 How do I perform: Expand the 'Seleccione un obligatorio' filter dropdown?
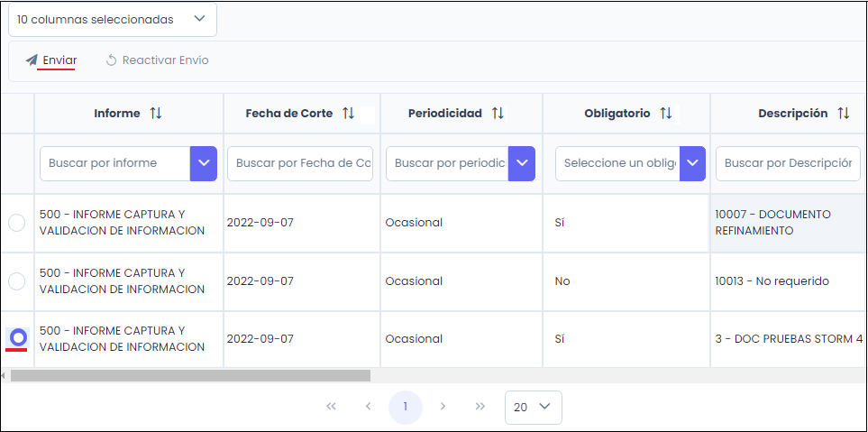692,163
